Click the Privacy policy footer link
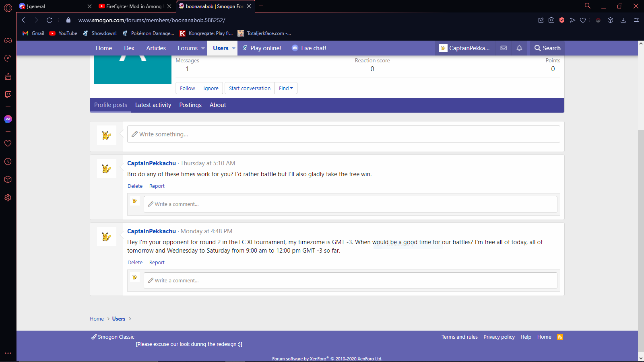Viewport: 644px width, 362px height. coord(499,337)
